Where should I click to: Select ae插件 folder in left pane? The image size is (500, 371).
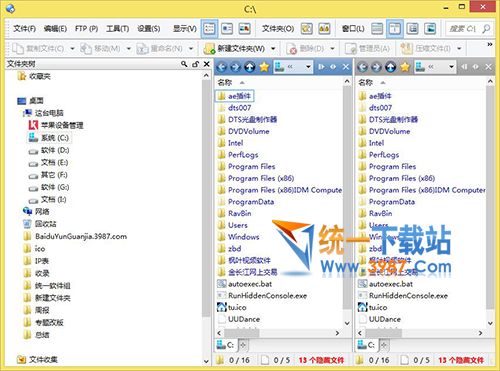coord(235,96)
